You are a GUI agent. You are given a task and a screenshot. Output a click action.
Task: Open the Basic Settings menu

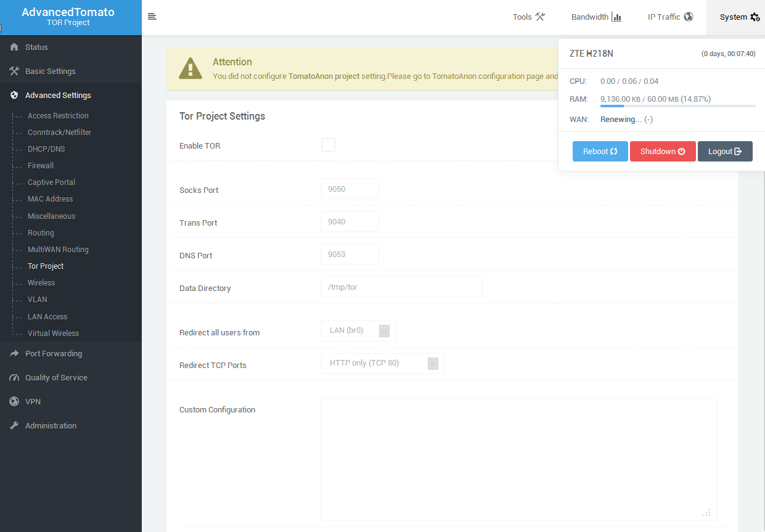click(71, 71)
